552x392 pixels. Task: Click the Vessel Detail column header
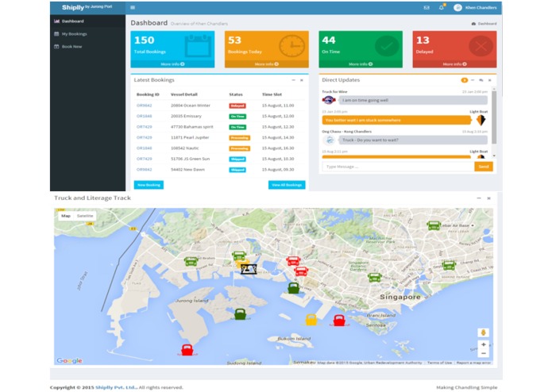coord(183,94)
